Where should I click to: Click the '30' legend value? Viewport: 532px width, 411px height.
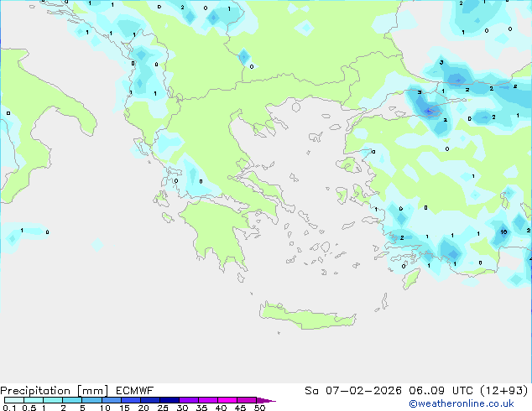(182, 408)
